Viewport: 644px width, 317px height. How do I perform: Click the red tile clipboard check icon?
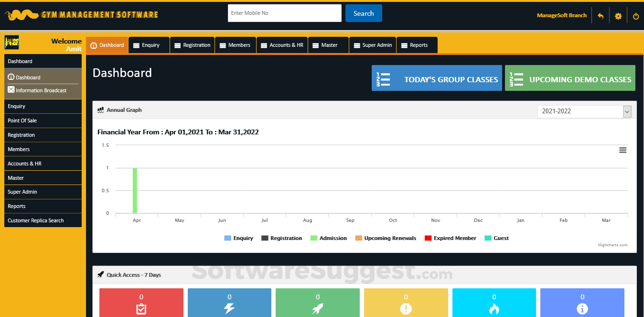(141, 309)
